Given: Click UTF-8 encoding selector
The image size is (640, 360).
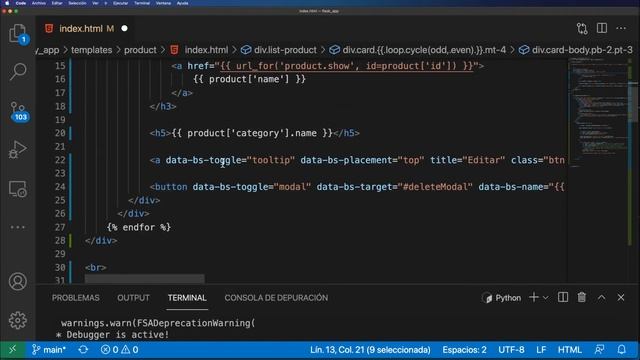Looking at the screenshot, I should tap(511, 350).
